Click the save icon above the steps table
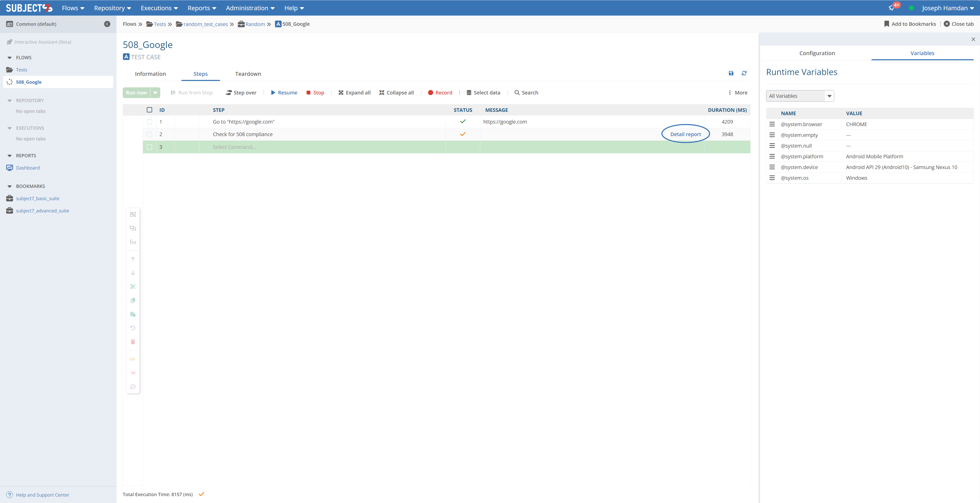 pyautogui.click(x=731, y=73)
